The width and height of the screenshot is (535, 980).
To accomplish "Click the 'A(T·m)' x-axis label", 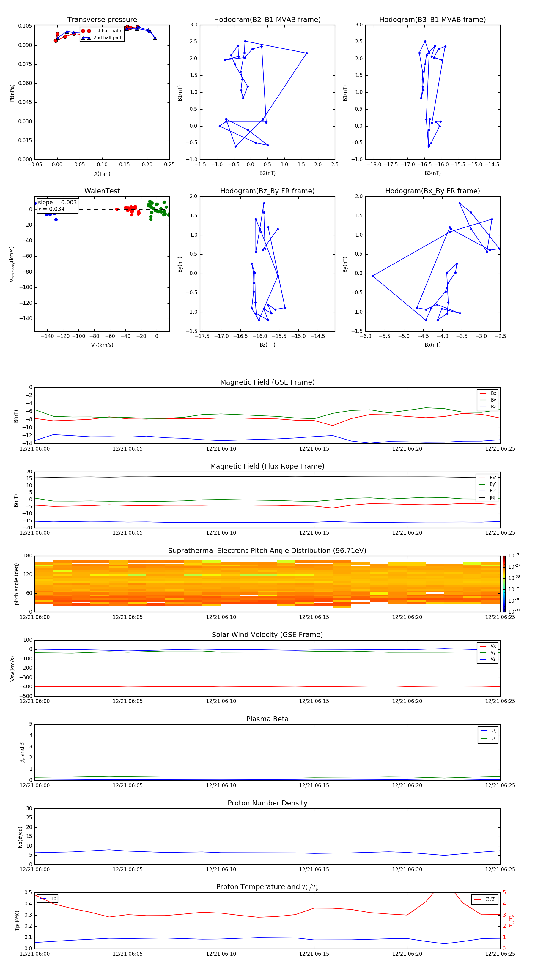I will 102,173.
